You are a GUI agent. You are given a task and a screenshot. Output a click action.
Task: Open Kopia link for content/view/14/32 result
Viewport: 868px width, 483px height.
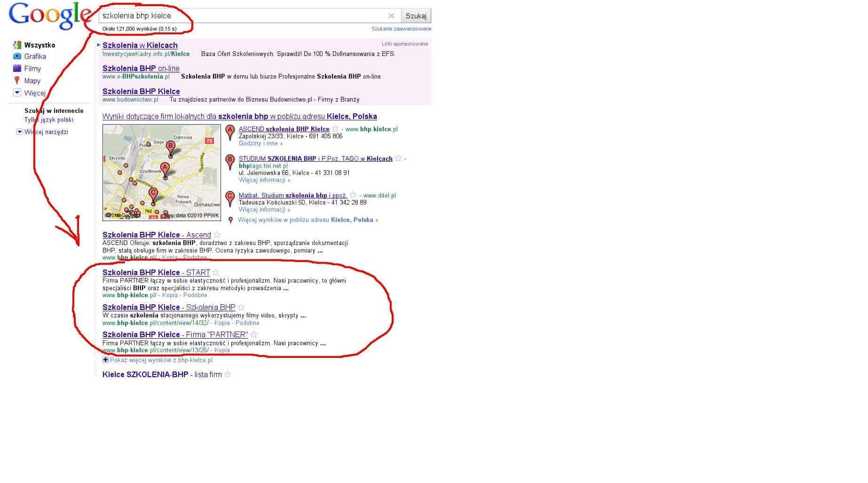click(222, 323)
